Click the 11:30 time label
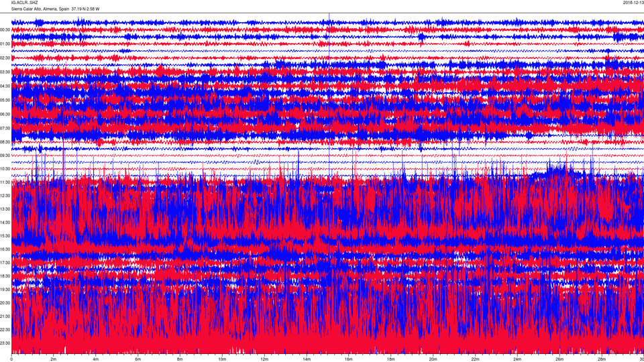 pyautogui.click(x=5, y=182)
